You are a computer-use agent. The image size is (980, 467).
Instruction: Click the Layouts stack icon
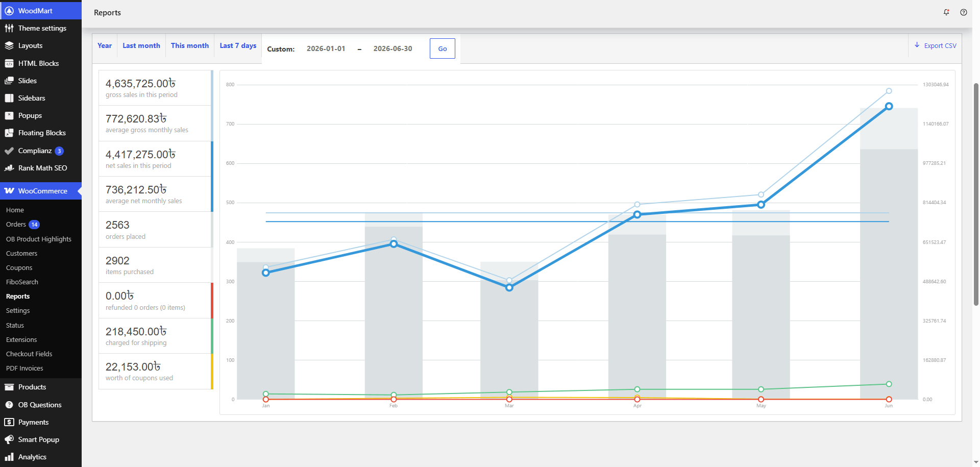[x=9, y=45]
